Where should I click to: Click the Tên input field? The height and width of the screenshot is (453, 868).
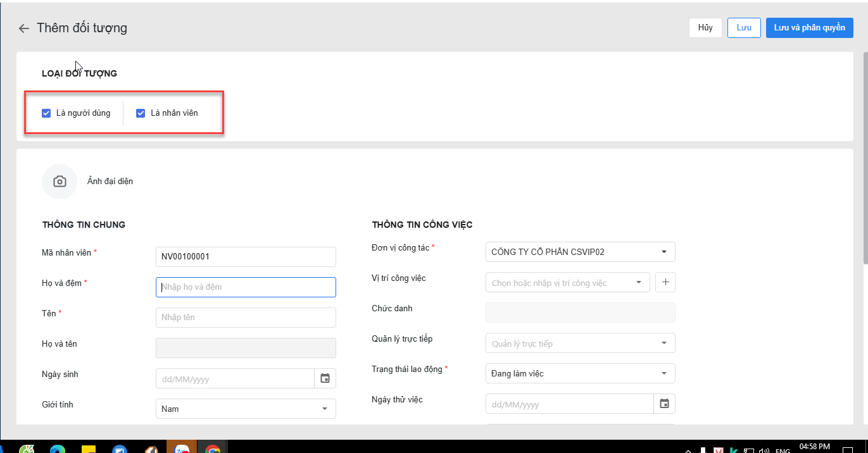tap(246, 318)
